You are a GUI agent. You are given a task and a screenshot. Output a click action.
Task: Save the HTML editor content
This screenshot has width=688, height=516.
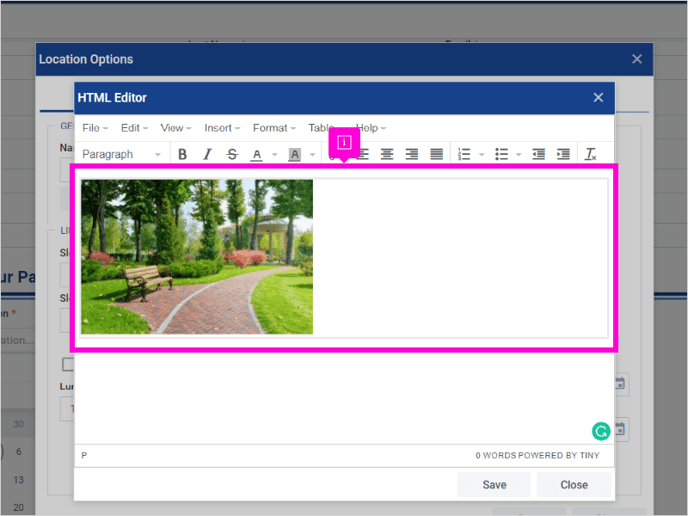tap(494, 485)
